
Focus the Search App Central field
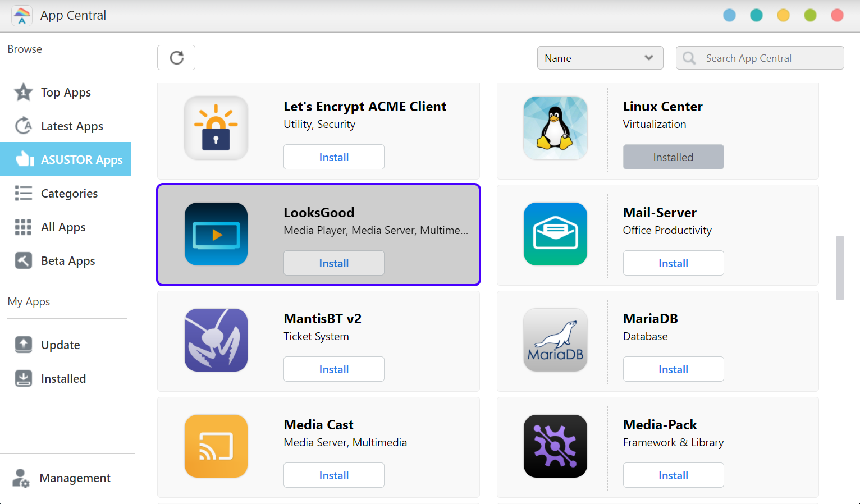tap(760, 58)
